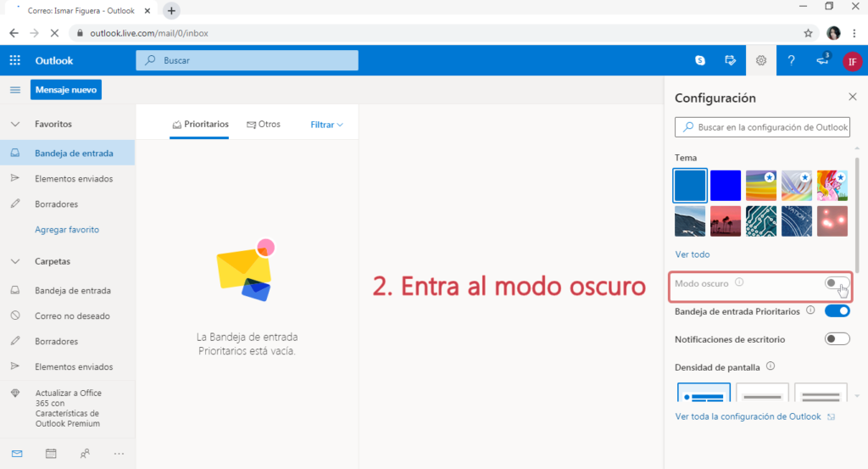This screenshot has width=868, height=469.
Task: Open Correo no deseado folder
Action: pos(68,315)
